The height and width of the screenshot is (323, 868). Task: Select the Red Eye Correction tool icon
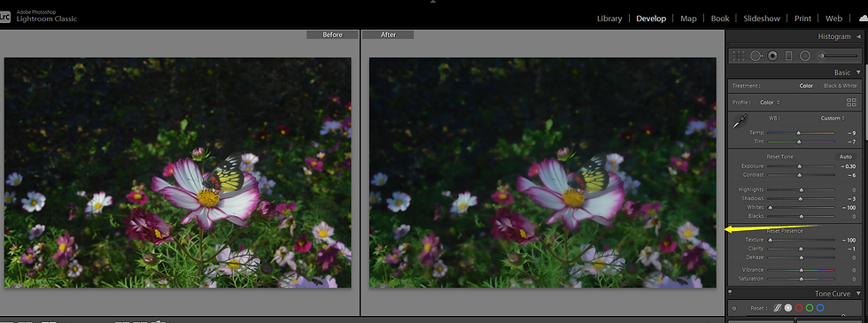point(772,56)
